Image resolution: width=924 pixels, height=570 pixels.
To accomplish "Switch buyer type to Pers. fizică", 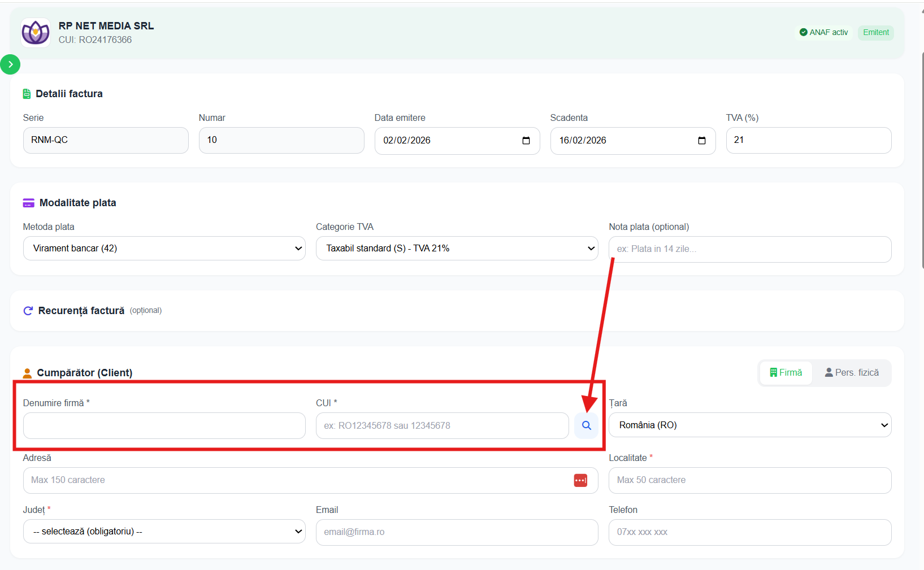I will tap(852, 373).
